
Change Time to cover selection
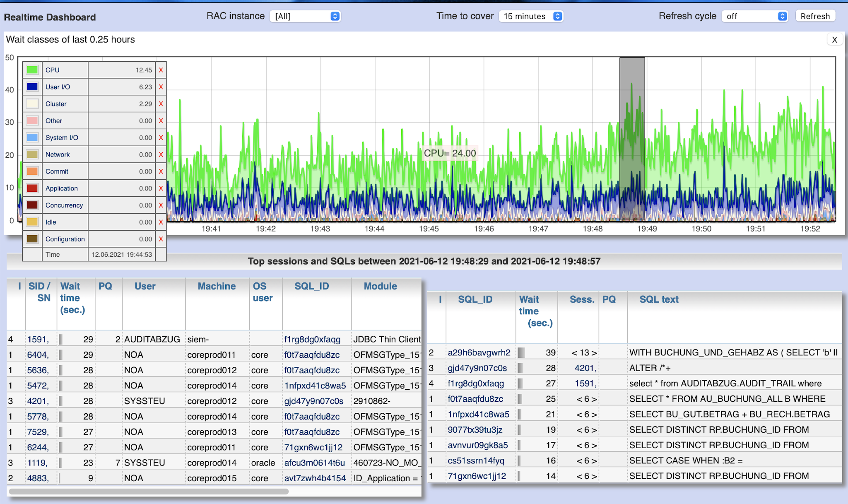tap(531, 17)
